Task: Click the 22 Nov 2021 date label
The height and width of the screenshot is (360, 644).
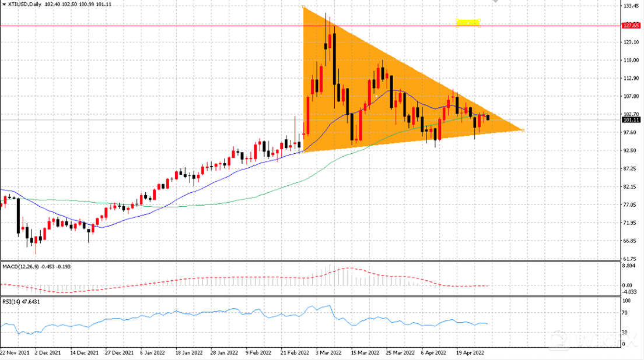Action: click(x=15, y=352)
